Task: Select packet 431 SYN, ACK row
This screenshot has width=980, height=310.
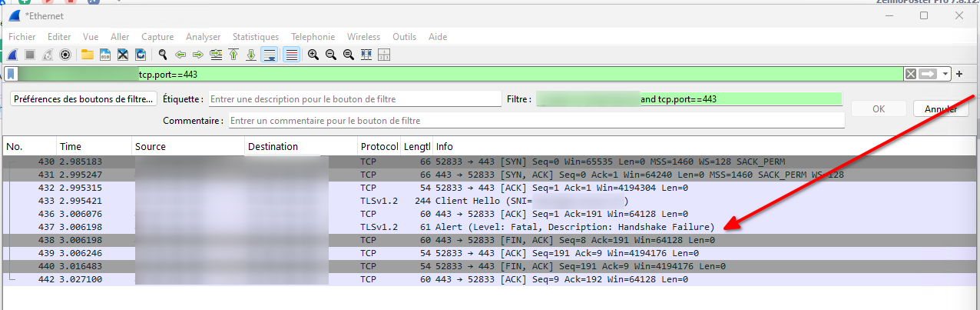Action: [x=488, y=175]
